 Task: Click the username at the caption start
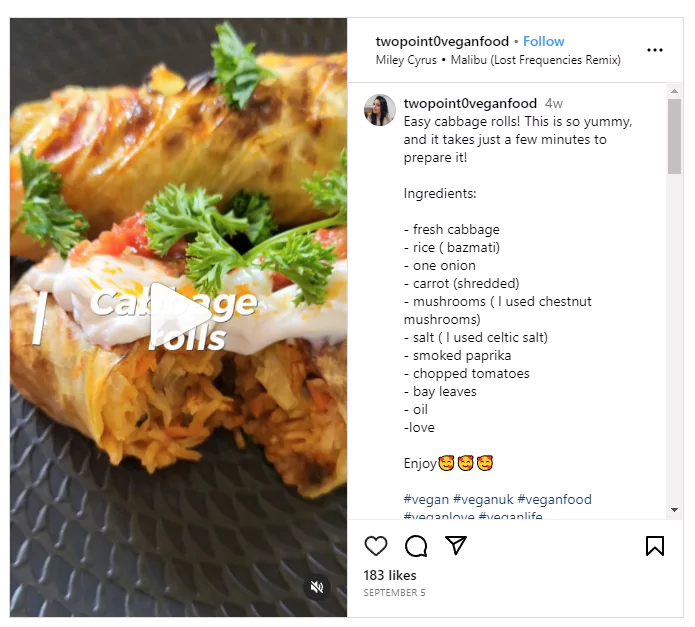(x=470, y=103)
